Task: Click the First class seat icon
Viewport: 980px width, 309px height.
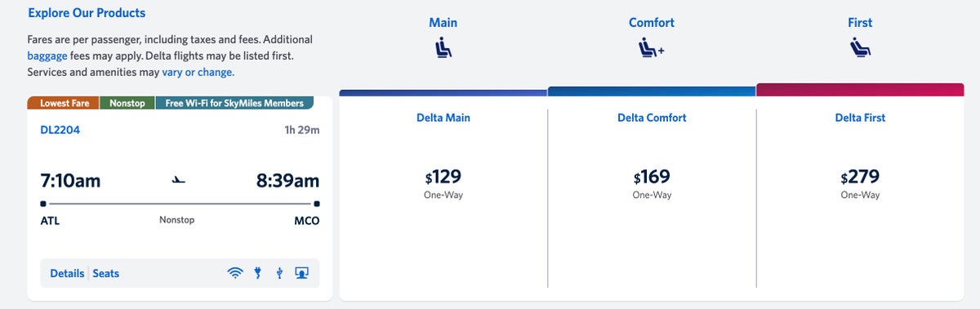Action: click(x=860, y=49)
